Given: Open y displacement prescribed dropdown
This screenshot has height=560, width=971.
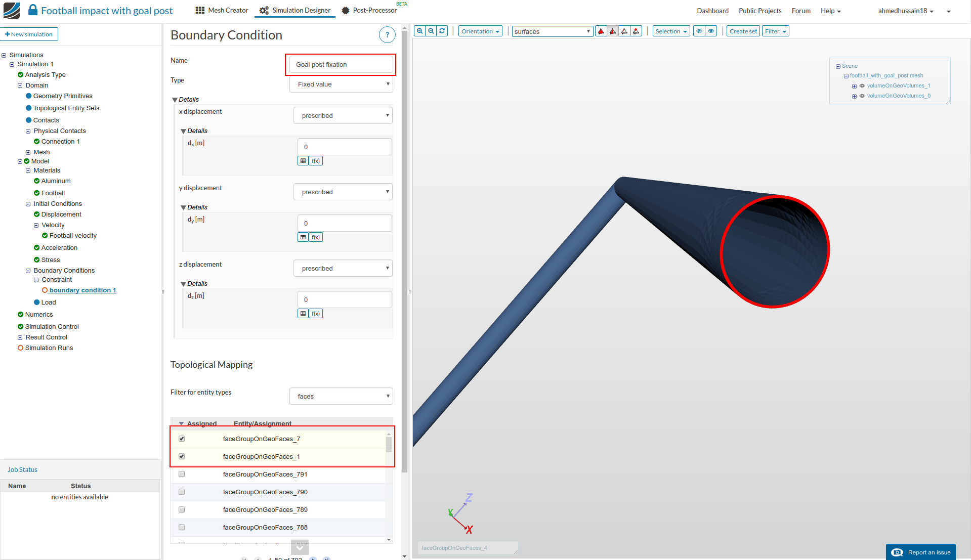Looking at the screenshot, I should (x=343, y=192).
